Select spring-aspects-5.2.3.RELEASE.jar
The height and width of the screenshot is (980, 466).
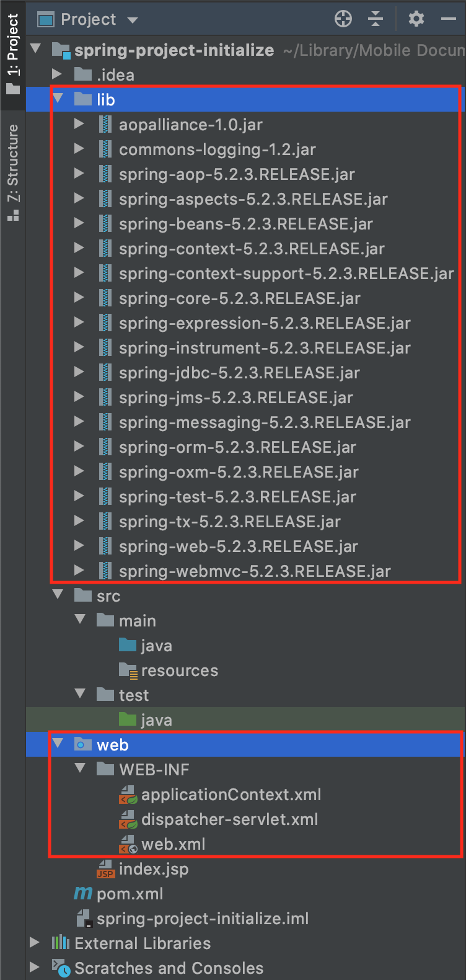253,199
